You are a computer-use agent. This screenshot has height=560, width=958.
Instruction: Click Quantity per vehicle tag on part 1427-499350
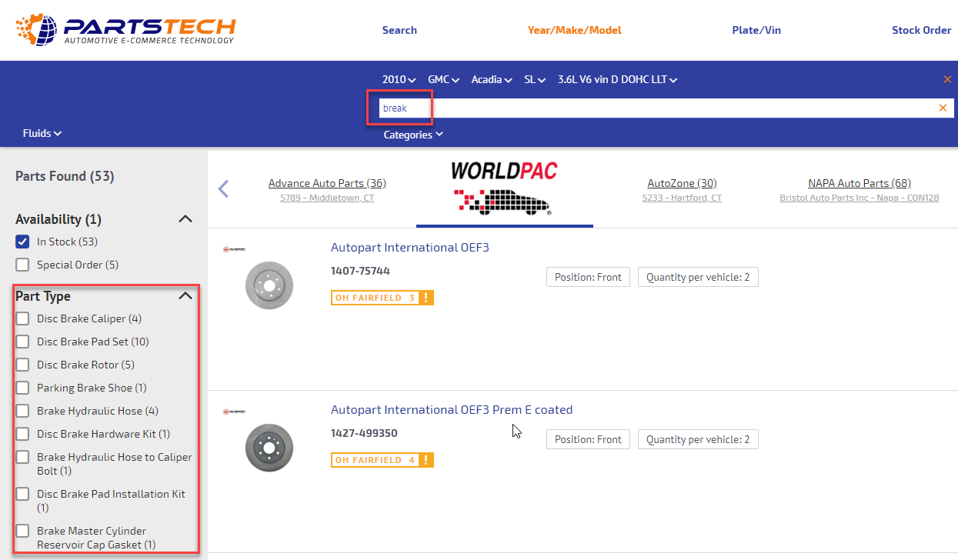tap(698, 439)
